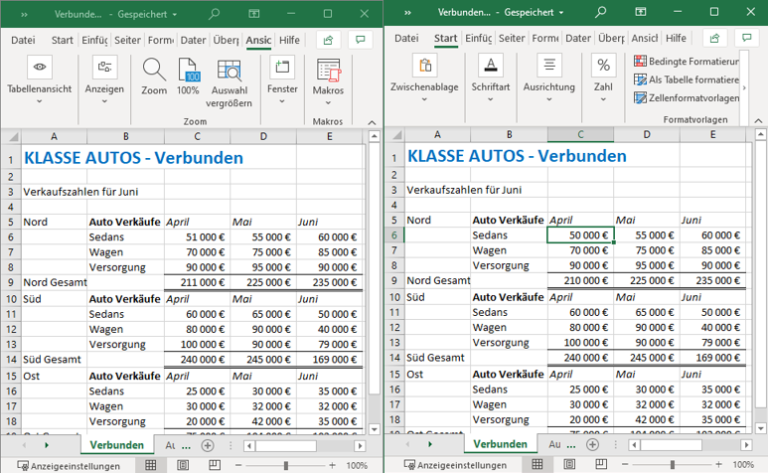Open the Start tab in right window
Viewport: 768px width, 473px height.
point(445,38)
